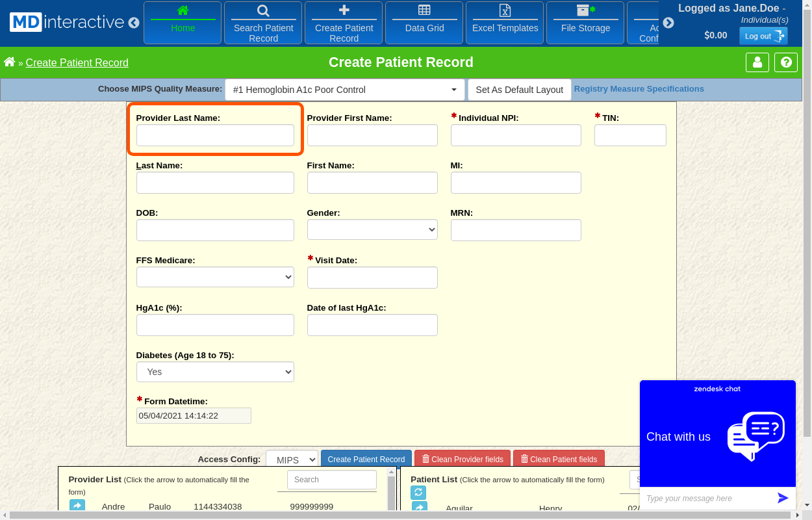812x520 pixels.
Task: Open Registry Measure Specifications link
Action: pos(639,89)
